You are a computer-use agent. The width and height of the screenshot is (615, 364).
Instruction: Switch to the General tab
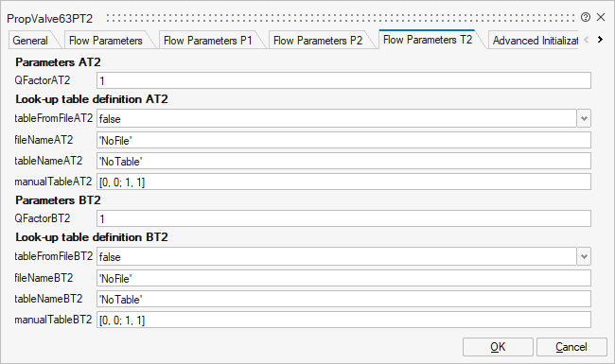30,41
